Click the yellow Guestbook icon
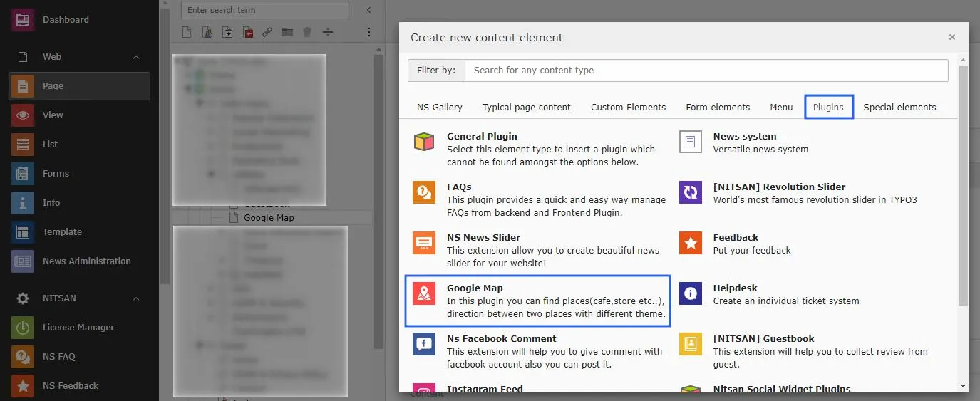Image resolution: width=980 pixels, height=401 pixels. tap(690, 344)
